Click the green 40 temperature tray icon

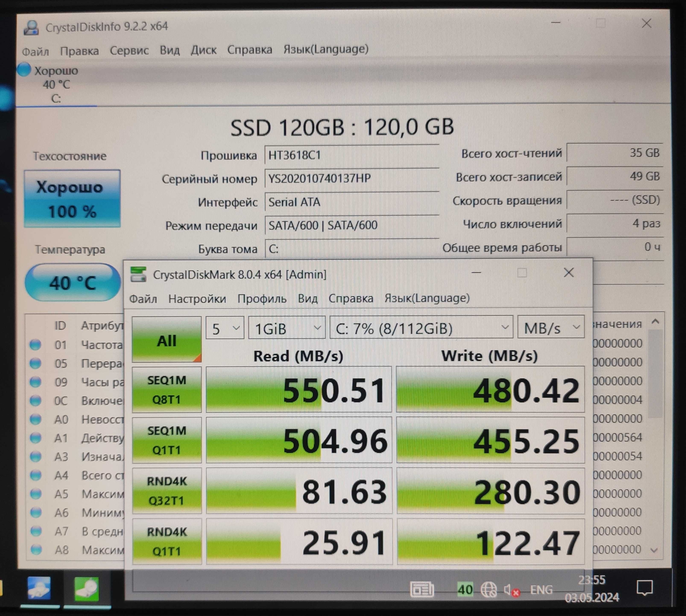[x=465, y=590]
